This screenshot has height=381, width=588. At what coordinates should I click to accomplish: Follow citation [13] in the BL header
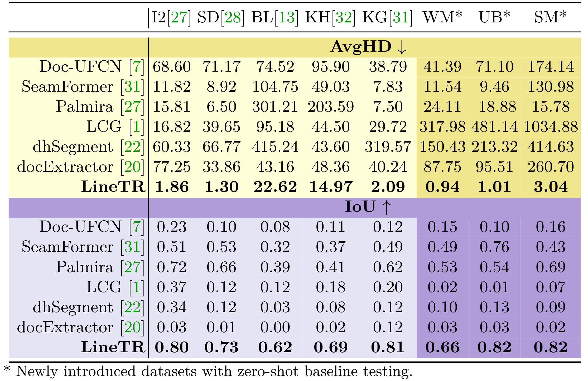pyautogui.click(x=287, y=17)
